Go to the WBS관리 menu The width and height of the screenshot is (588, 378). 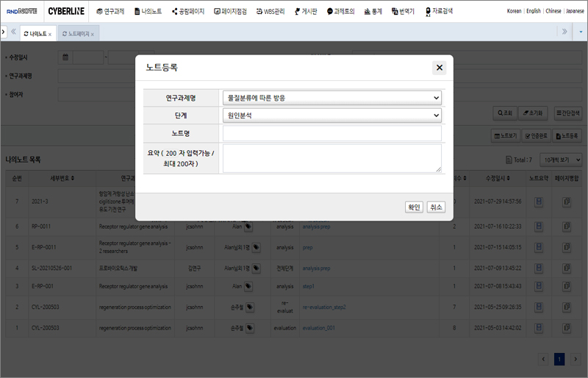270,12
